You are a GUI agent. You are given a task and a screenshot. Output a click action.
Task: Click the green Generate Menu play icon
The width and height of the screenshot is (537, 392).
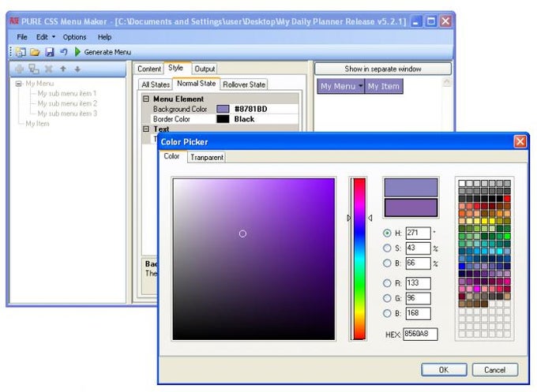coord(77,51)
